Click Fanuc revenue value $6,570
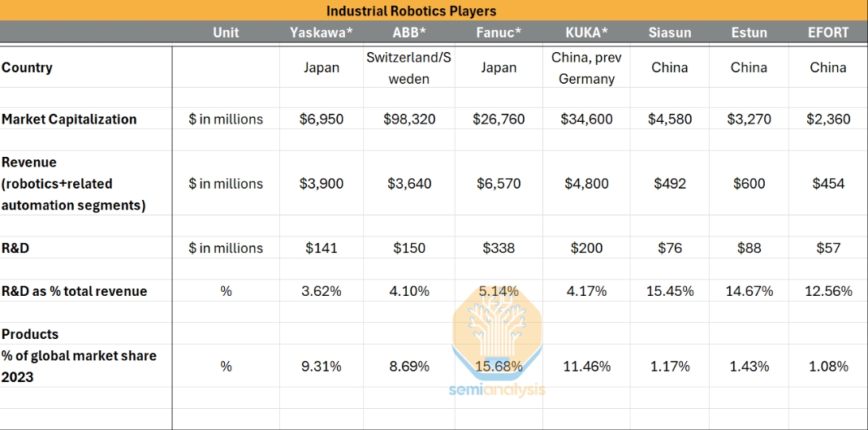The width and height of the screenshot is (868, 430). tap(499, 184)
